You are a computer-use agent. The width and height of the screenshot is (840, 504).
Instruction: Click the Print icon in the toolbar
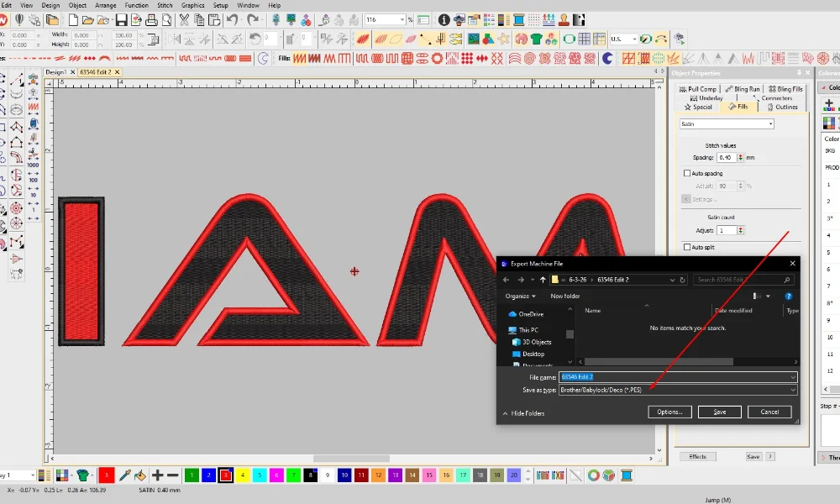[x=151, y=20]
